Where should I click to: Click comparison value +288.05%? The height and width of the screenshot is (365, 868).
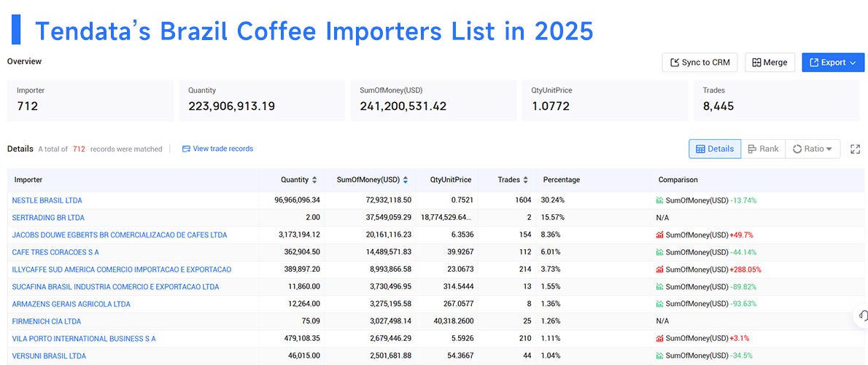point(745,270)
